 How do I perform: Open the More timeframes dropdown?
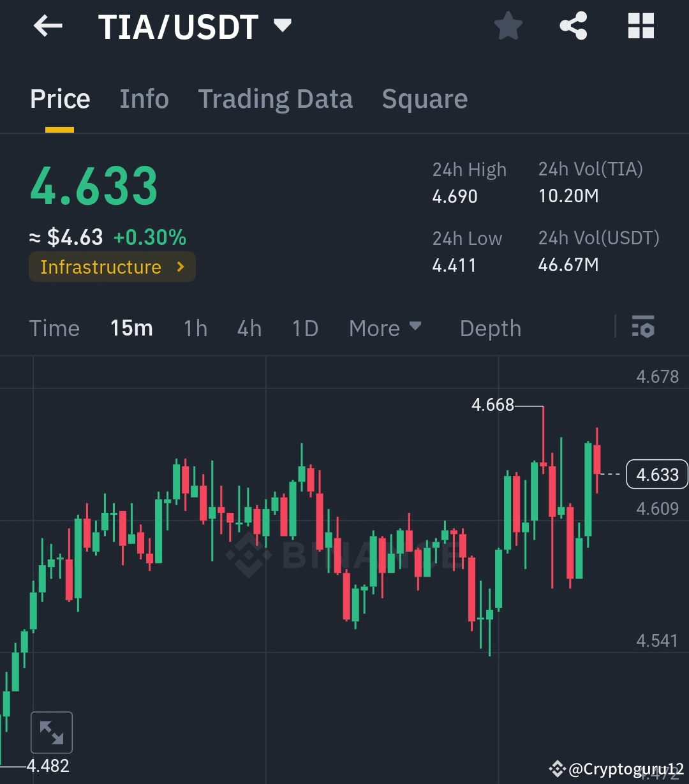pyautogui.click(x=385, y=328)
